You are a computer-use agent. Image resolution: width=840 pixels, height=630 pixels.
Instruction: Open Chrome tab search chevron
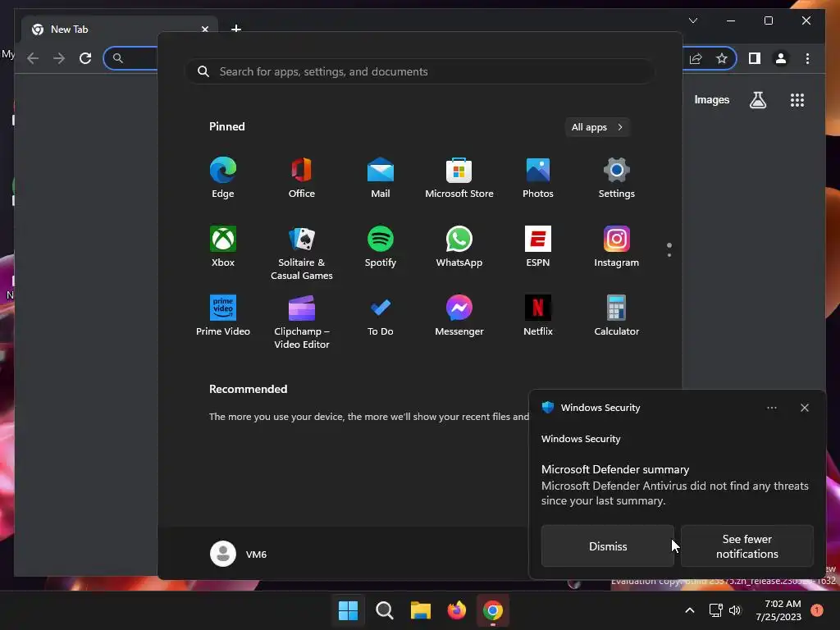tap(692, 21)
